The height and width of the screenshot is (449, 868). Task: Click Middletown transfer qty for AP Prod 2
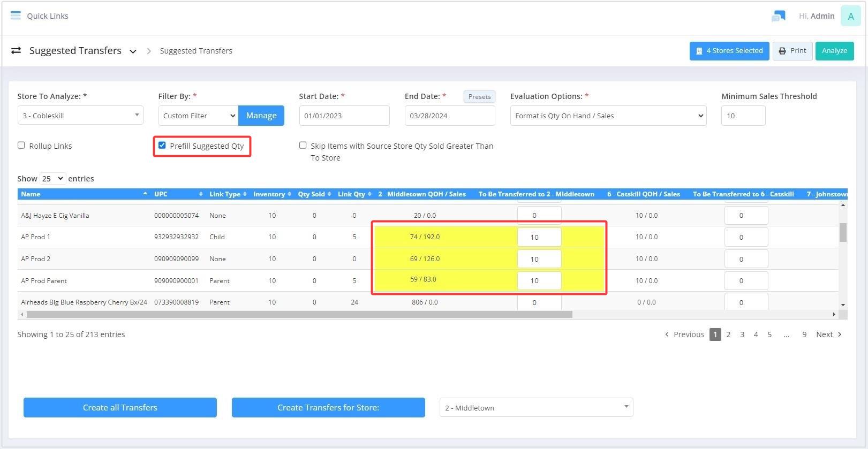point(539,259)
